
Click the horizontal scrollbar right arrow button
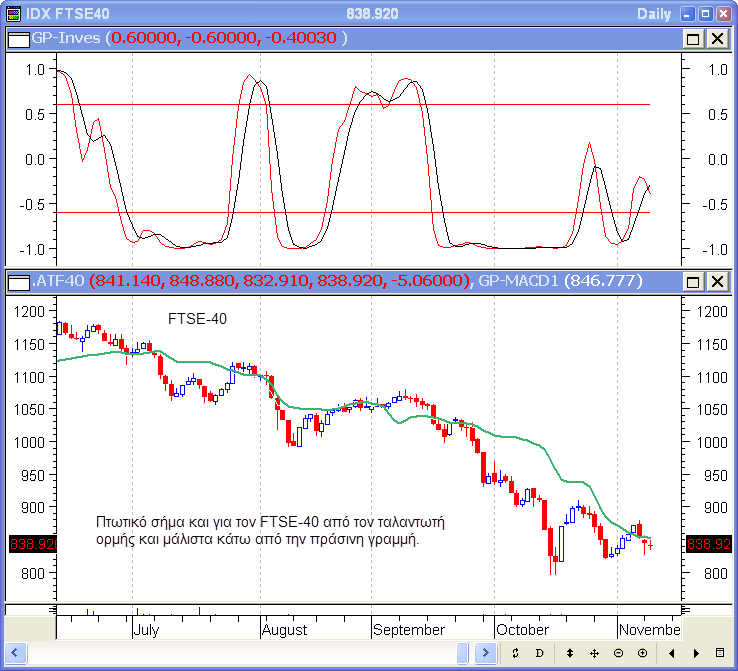pos(487,653)
